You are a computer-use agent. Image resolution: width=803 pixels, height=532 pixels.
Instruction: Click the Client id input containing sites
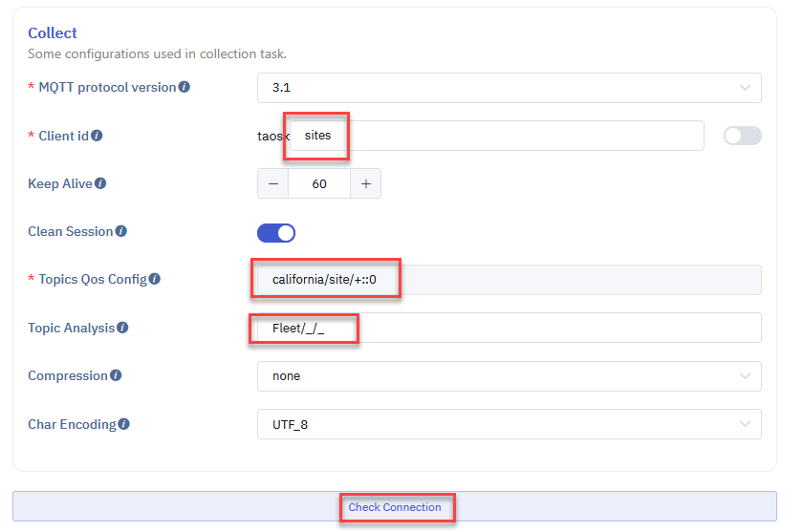tap(497, 136)
